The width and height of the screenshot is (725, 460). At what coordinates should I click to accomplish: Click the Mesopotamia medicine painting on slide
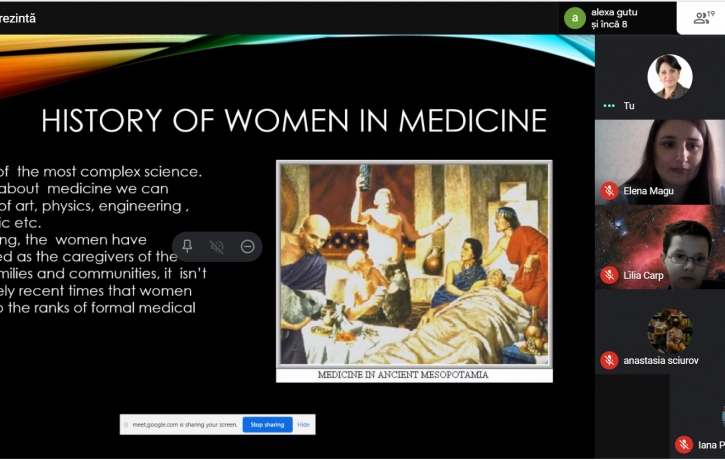[414, 264]
